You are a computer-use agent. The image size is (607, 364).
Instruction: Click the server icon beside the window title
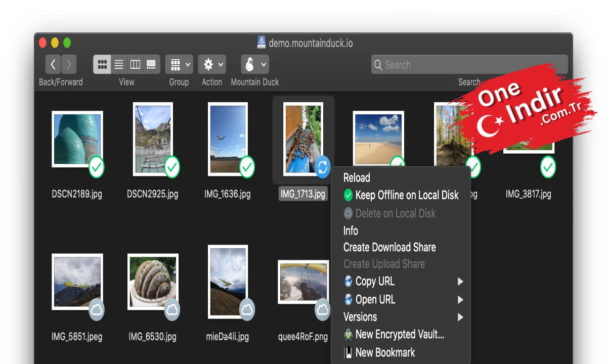point(261,42)
